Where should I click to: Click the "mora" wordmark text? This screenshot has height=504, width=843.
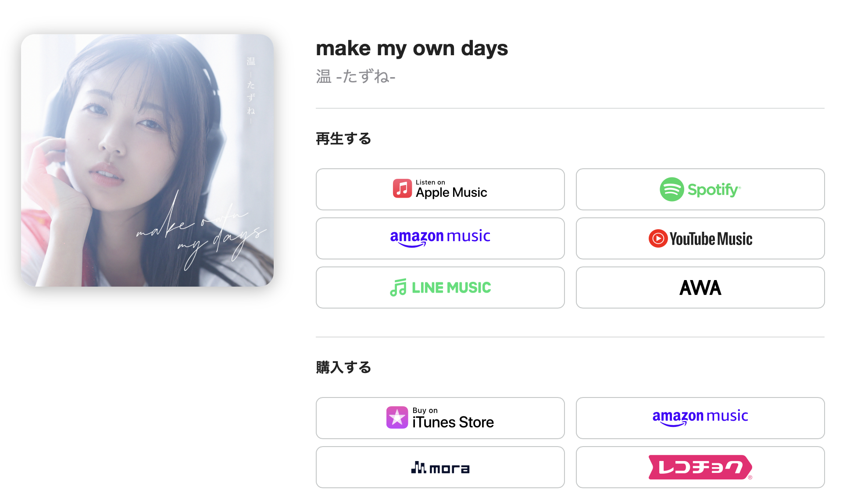point(450,469)
